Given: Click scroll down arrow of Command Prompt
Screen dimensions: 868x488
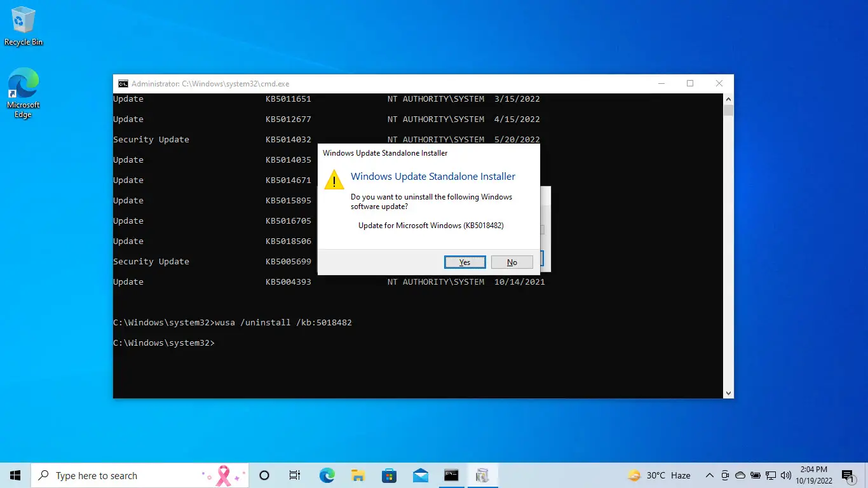Looking at the screenshot, I should pyautogui.click(x=728, y=393).
